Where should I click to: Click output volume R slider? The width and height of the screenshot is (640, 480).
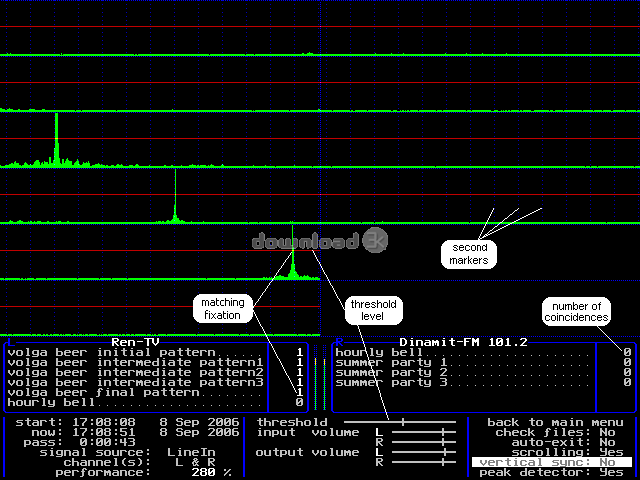[x=424, y=462]
